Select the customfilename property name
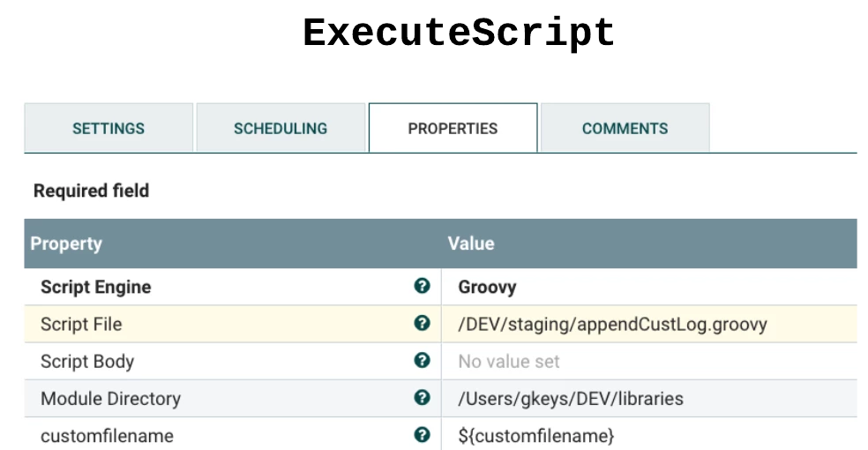868x450 pixels. (107, 436)
